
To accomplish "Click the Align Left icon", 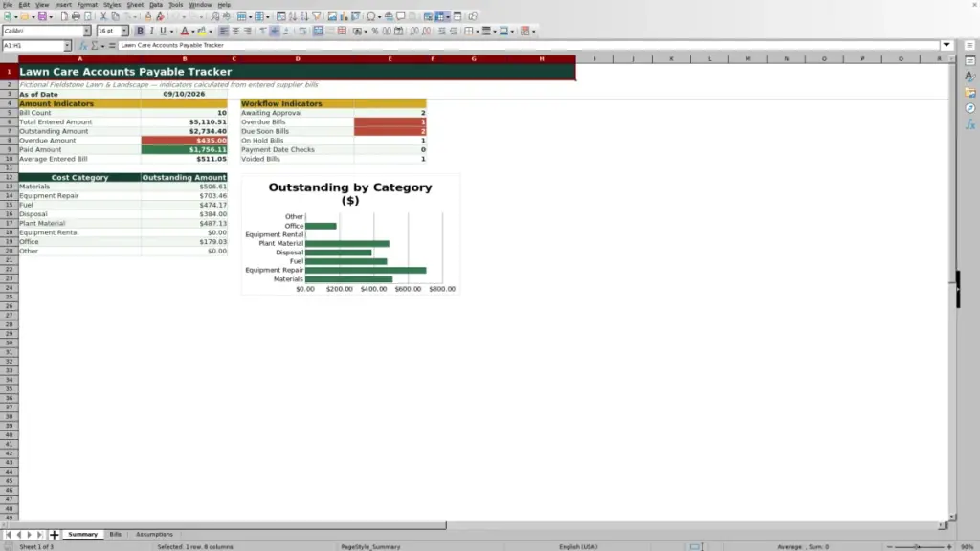I will (x=224, y=31).
